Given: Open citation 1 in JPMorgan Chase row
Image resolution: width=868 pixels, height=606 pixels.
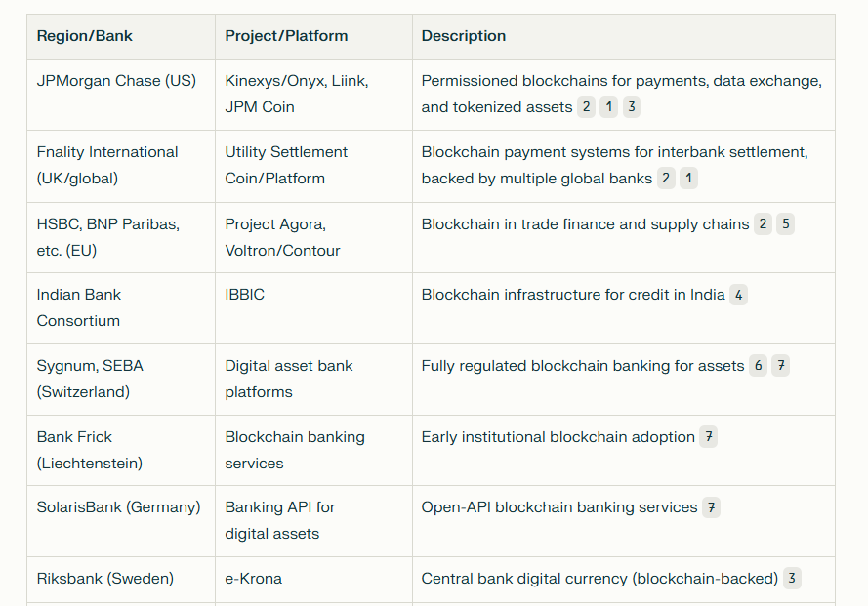Looking at the screenshot, I should coord(609,106).
